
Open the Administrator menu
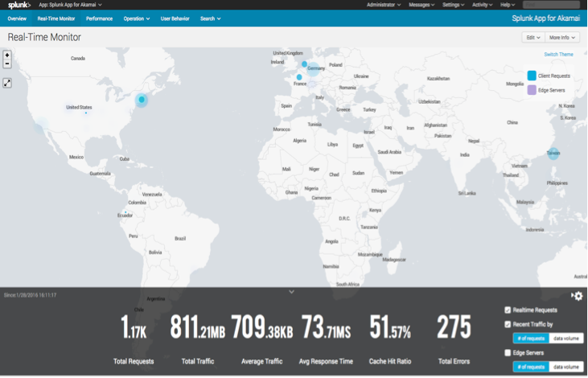point(384,5)
